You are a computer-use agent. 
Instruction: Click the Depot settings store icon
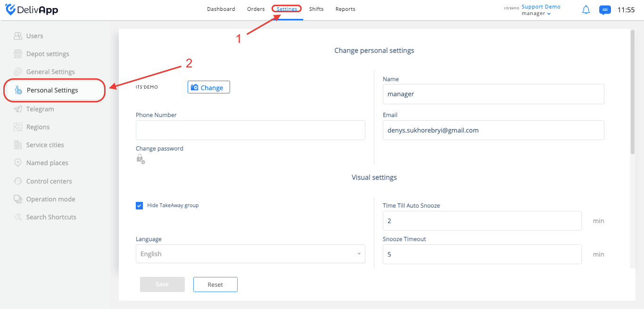18,54
